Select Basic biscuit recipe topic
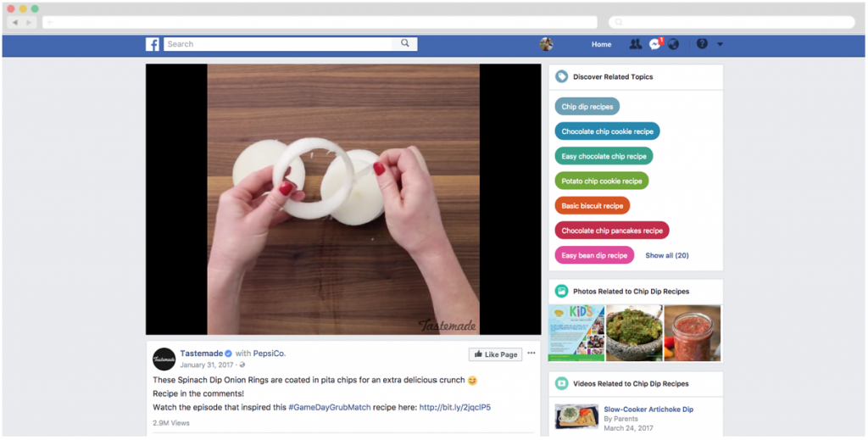Image resolution: width=868 pixels, height=440 pixels. pos(593,206)
